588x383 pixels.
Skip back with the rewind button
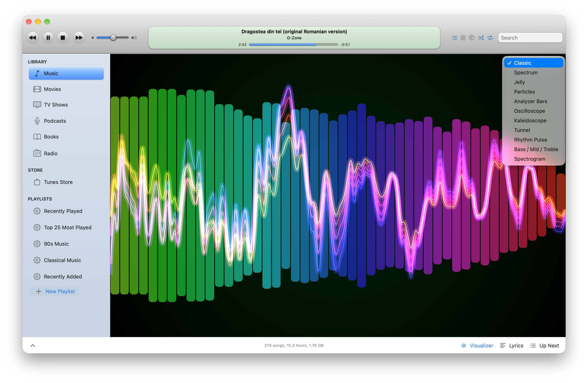click(32, 38)
